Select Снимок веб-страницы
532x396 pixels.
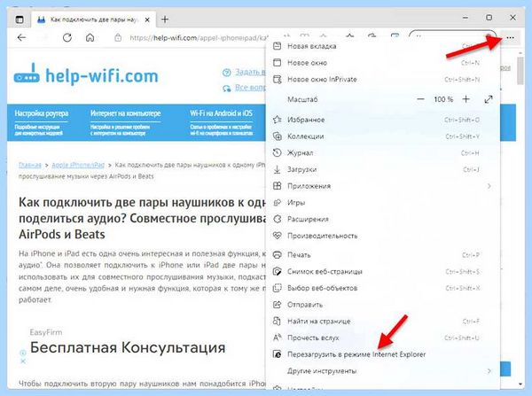(x=383, y=272)
